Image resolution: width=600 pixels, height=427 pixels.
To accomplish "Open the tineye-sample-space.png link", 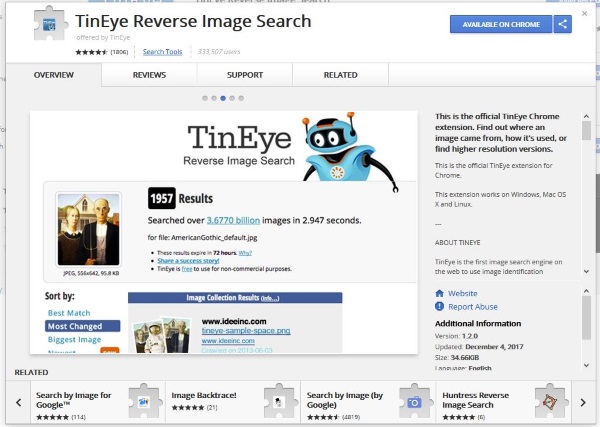I will pyautogui.click(x=246, y=331).
